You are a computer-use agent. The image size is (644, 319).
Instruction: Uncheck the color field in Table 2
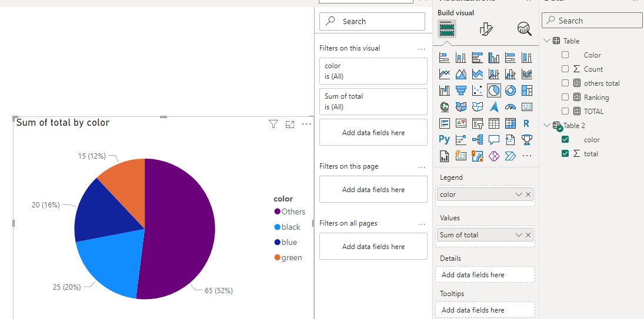(565, 139)
